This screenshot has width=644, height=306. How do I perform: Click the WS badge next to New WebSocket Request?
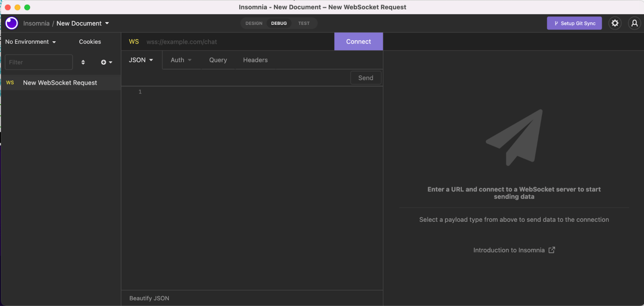pyautogui.click(x=10, y=82)
